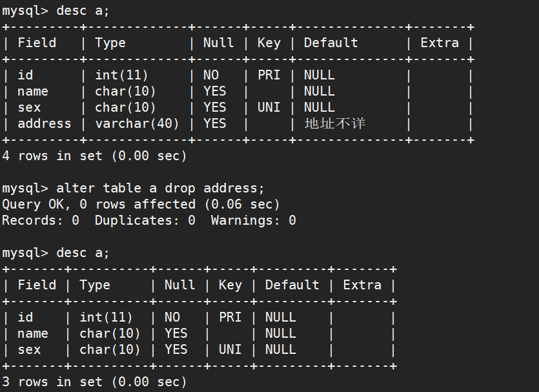The height and width of the screenshot is (392, 539).
Task: Click "NO" null value in four-row table
Action: coord(211,75)
